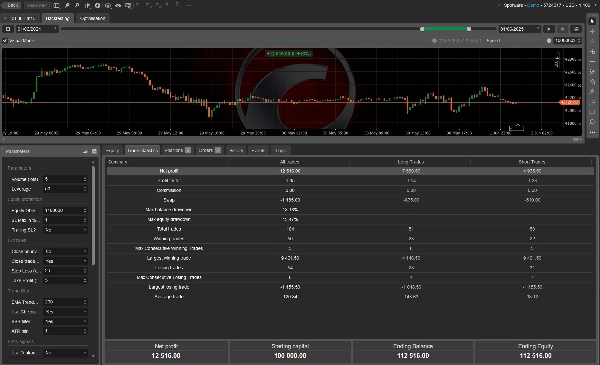The image size is (600, 365).
Task: Open the backtest end date dropdown
Action: 519,29
